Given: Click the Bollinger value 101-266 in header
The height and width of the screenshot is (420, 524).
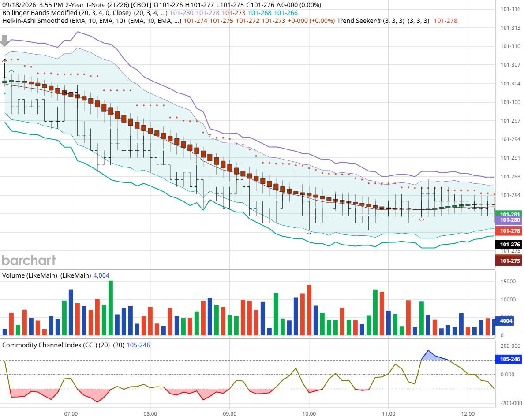Looking at the screenshot, I should (x=286, y=13).
